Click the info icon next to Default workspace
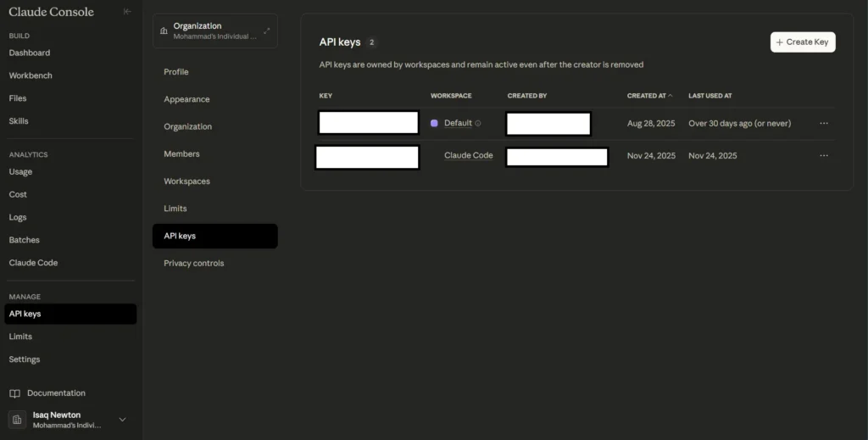Viewport: 868px width, 440px height. point(478,124)
